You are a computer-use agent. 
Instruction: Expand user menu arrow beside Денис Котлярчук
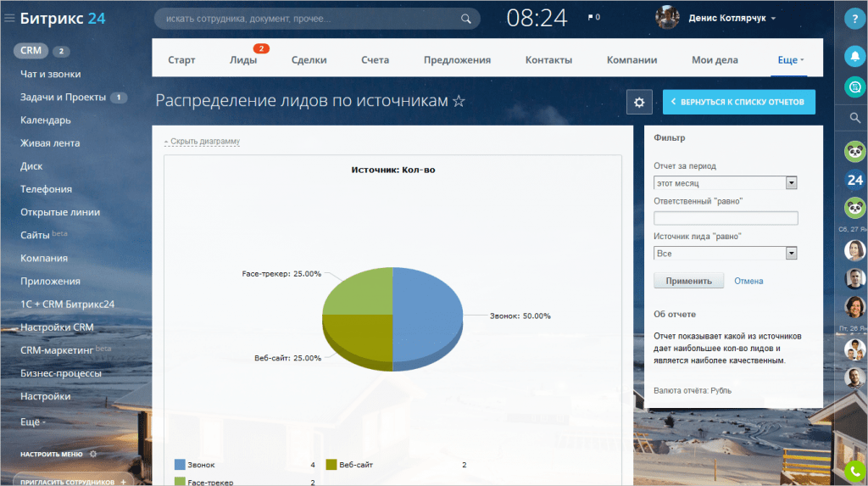pos(773,19)
